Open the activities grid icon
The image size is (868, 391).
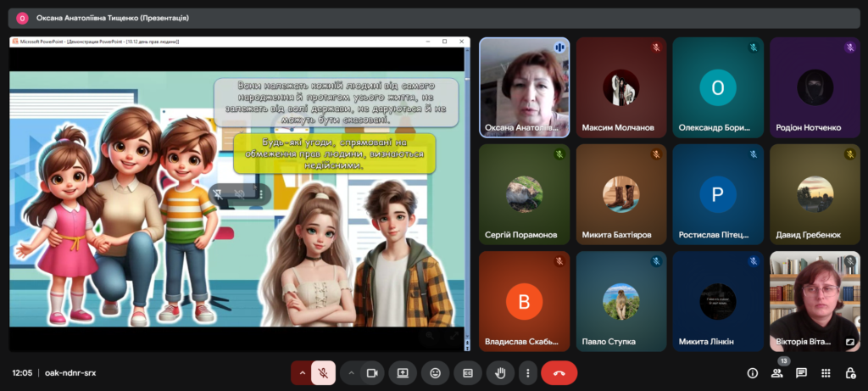(826, 373)
